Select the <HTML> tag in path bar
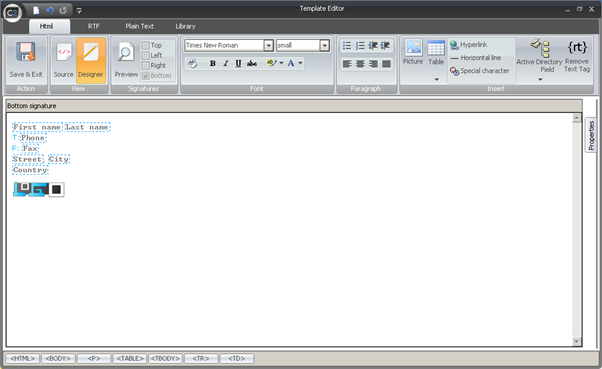The image size is (602, 369). (x=22, y=359)
